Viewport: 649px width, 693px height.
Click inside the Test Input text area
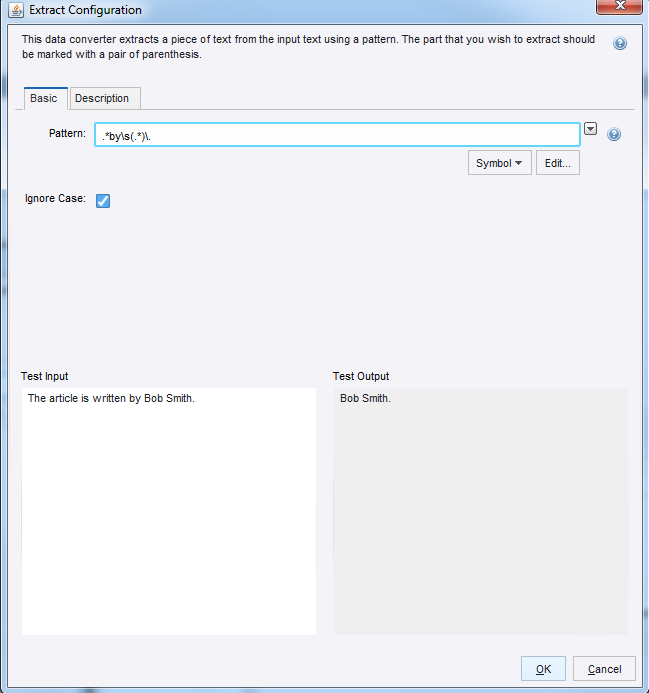click(169, 511)
